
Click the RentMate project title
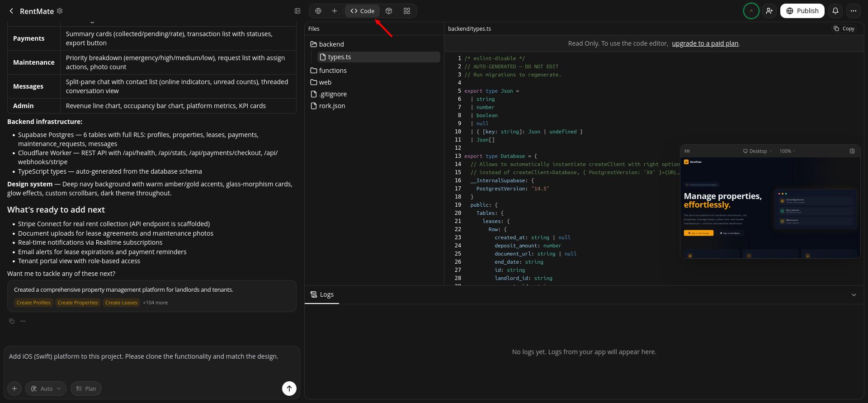click(37, 11)
